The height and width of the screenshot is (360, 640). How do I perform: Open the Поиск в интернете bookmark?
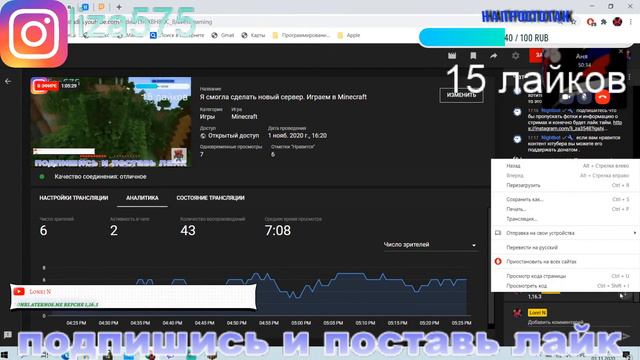pos(177,36)
